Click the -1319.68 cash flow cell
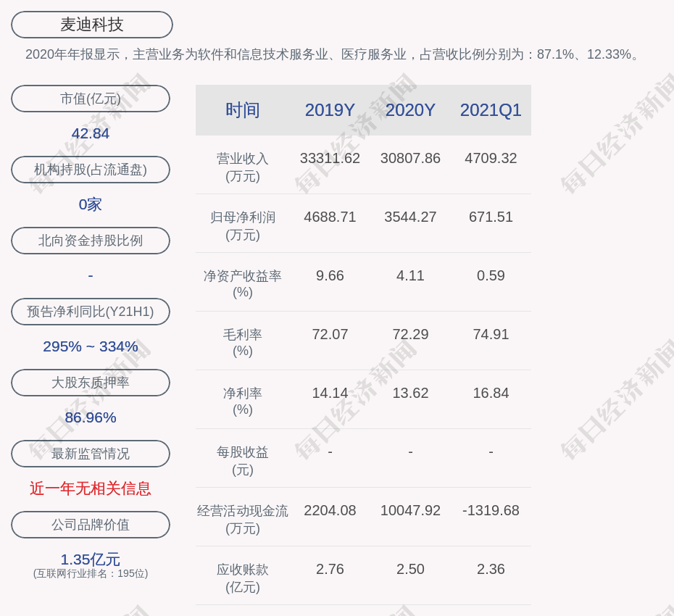The image size is (674, 616). coord(491,510)
